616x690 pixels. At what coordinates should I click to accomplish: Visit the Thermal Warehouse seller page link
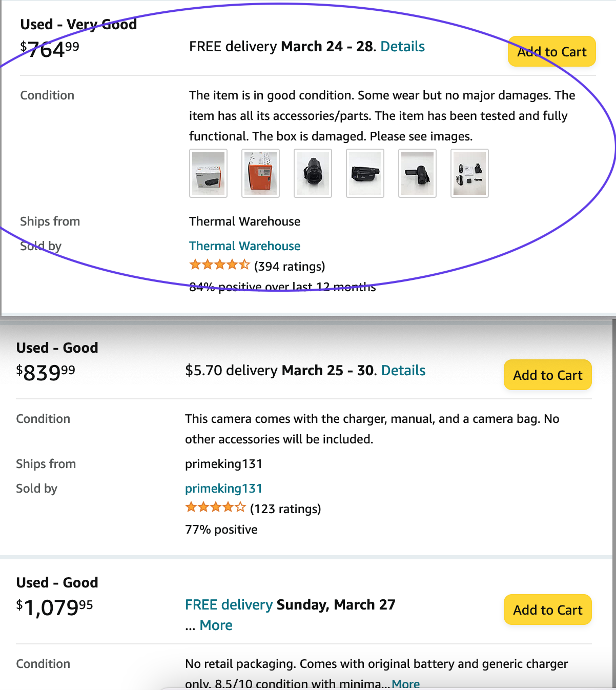(x=244, y=246)
